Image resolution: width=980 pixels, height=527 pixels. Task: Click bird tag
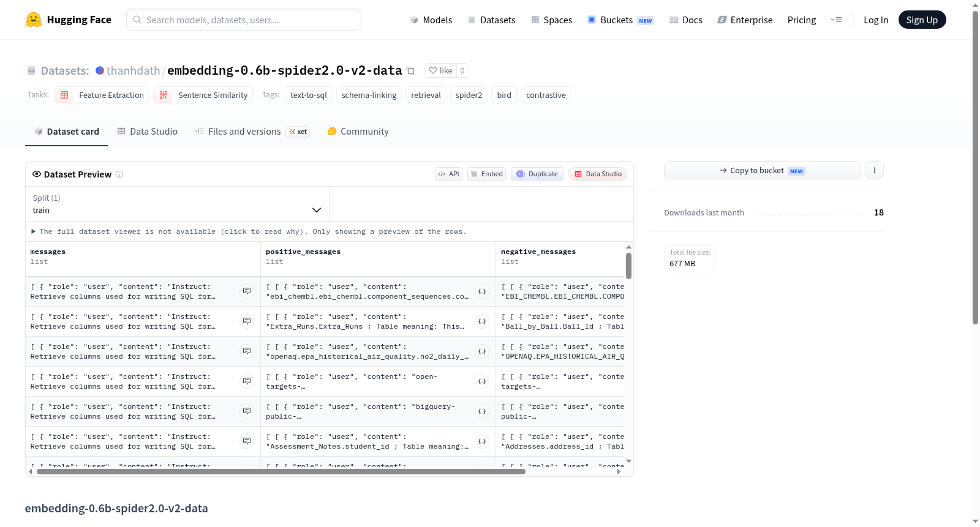pos(504,95)
